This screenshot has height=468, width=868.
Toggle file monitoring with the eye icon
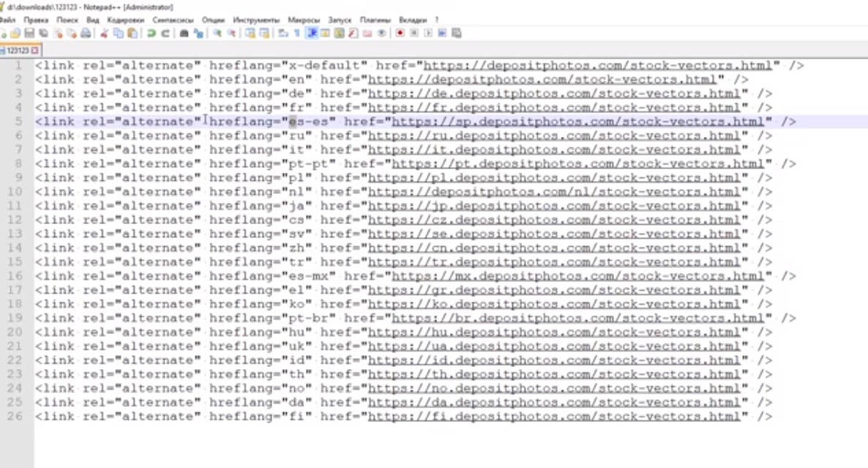click(x=381, y=33)
